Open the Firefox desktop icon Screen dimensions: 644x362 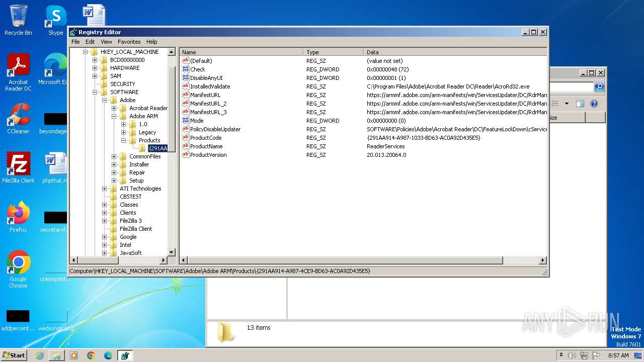click(18, 217)
